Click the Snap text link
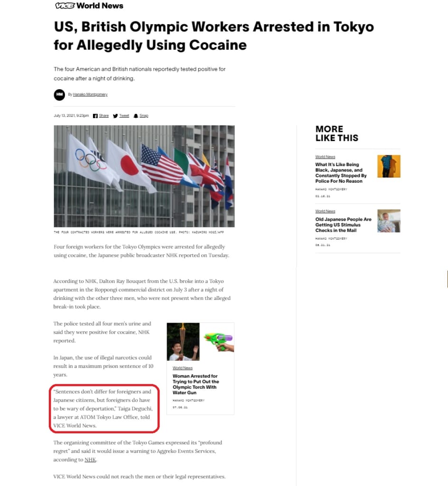 (144, 116)
